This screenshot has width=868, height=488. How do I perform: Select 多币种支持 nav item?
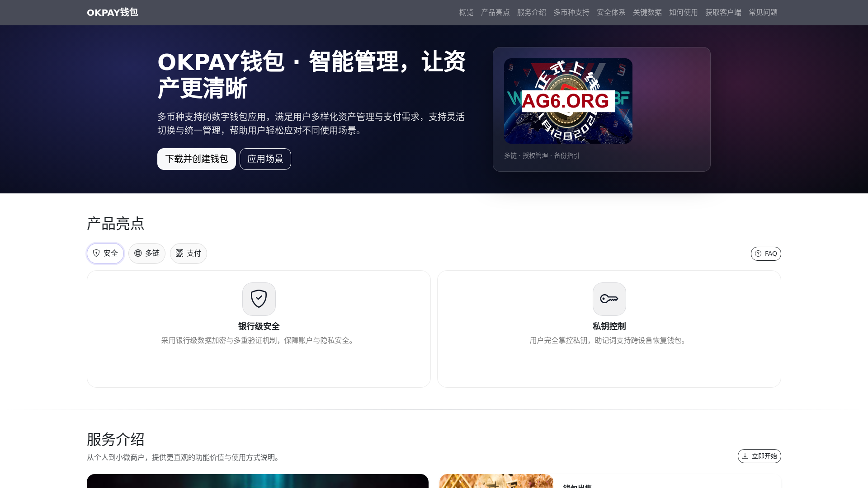click(x=571, y=13)
